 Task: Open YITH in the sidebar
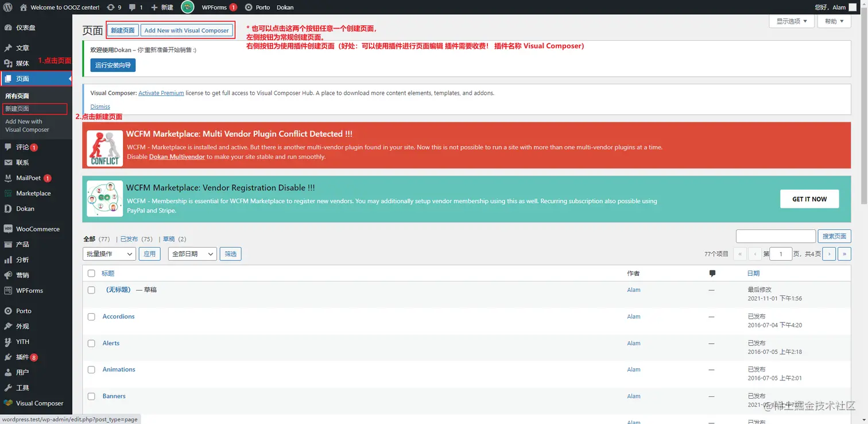point(36,342)
